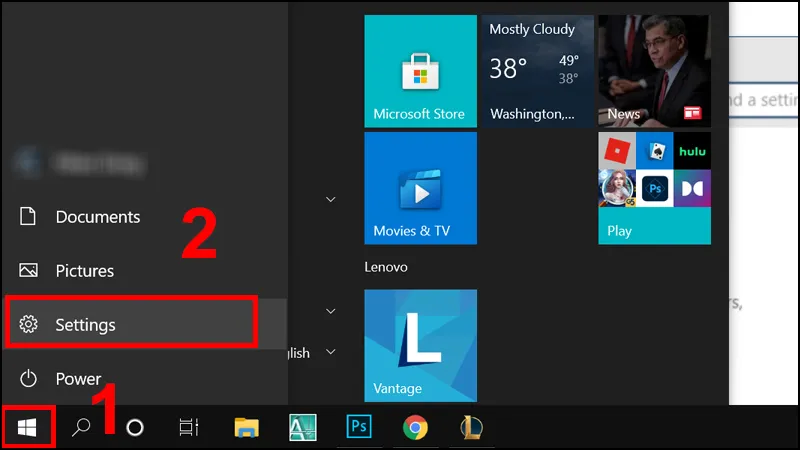Launch Cortana from the taskbar circle
800x450 pixels.
(134, 428)
